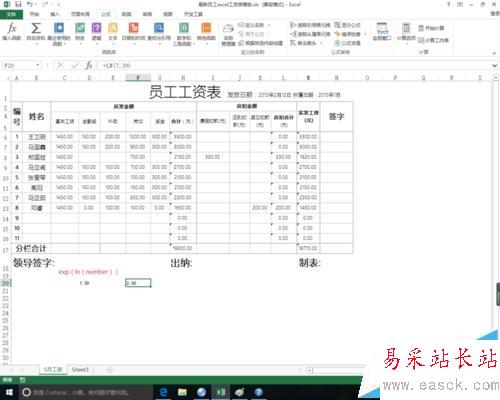
Task: Switch to the Home (开始) tab
Action: click(34, 14)
